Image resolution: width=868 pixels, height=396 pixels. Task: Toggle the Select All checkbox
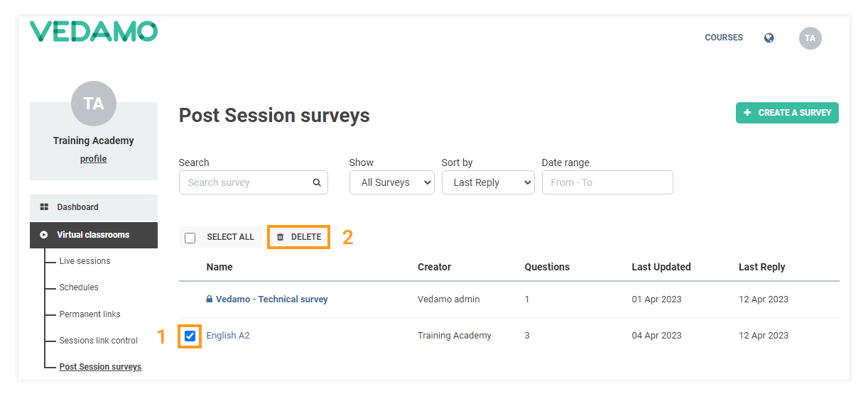[190, 238]
